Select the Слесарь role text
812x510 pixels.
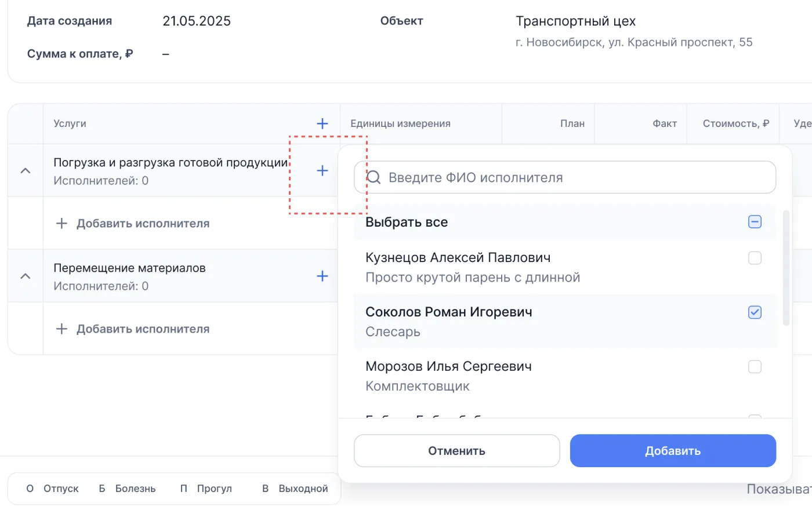click(x=393, y=332)
